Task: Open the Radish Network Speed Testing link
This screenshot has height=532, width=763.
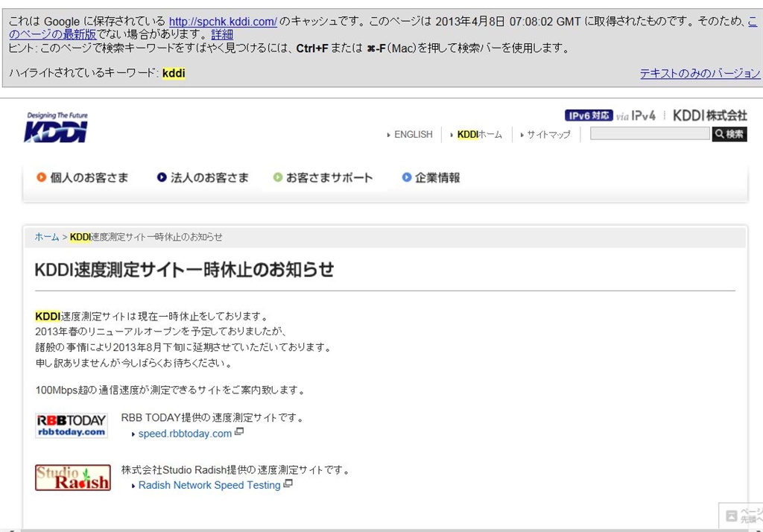Action: click(209, 485)
